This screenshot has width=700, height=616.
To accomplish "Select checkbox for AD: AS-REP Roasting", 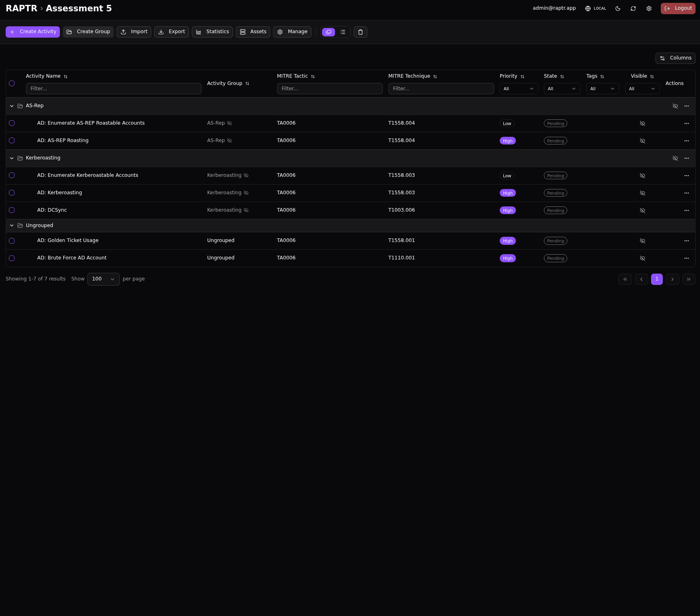I will tap(12, 140).
